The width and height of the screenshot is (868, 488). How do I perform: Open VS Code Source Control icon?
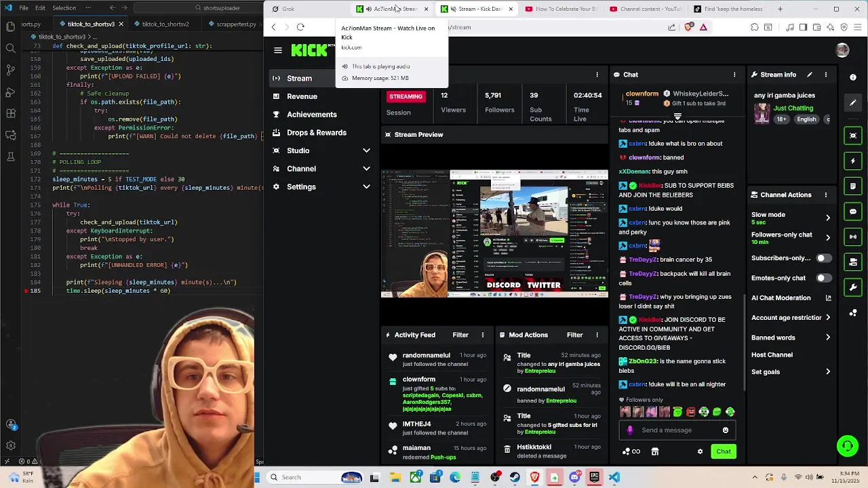click(10, 70)
